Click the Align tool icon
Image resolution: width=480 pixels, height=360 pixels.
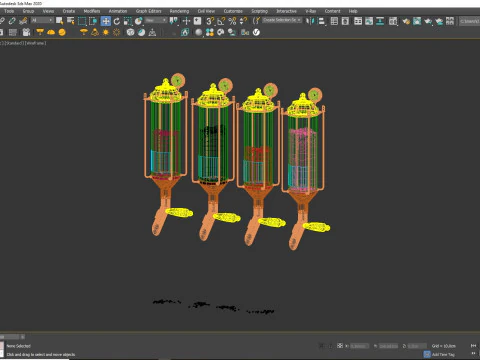click(322, 21)
